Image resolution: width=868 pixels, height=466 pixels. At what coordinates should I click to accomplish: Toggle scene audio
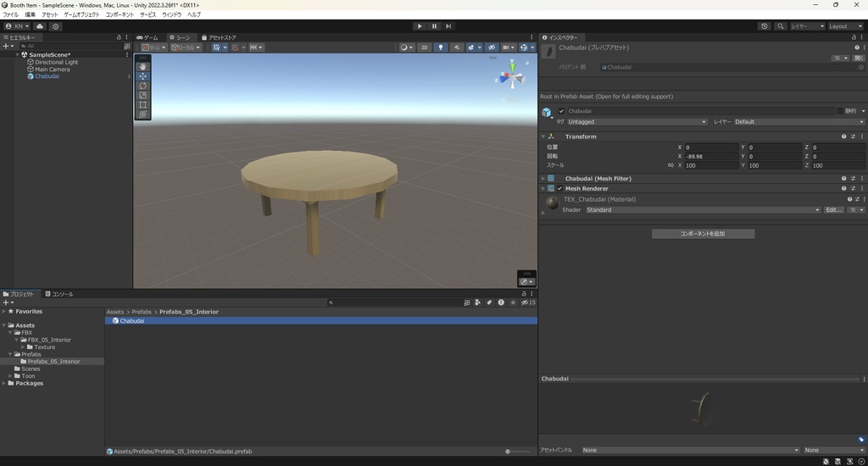pos(457,47)
